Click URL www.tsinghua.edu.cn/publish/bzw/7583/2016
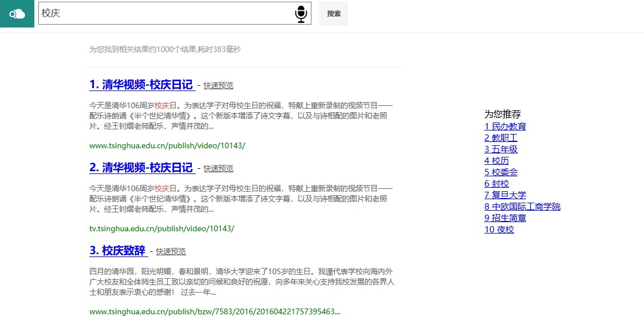This screenshot has height=316, width=644. point(215,311)
